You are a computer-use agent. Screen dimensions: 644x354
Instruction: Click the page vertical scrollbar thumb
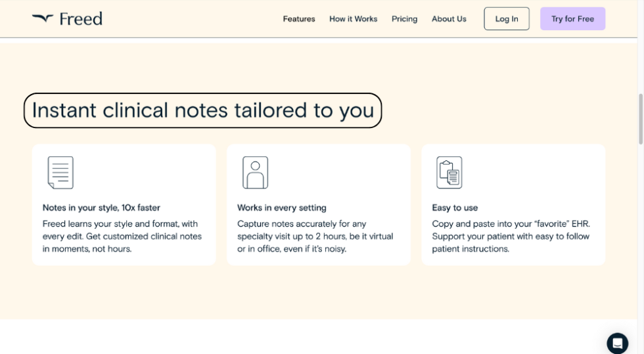point(641,118)
